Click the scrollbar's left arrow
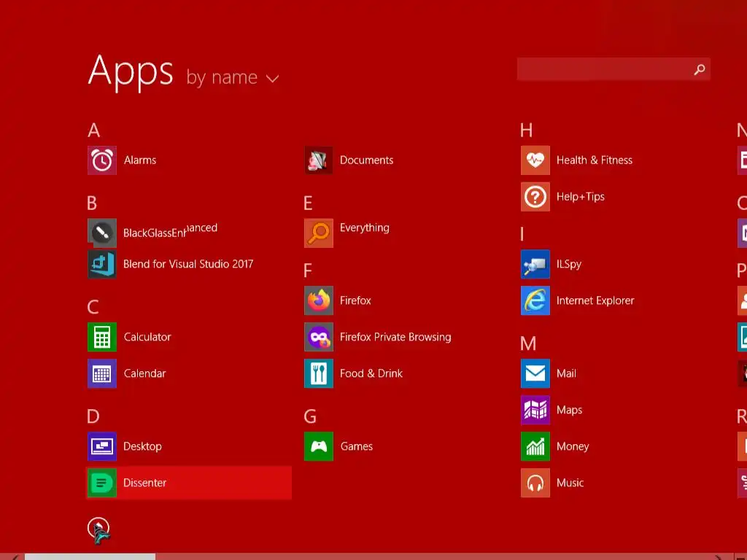747x560 pixels. (15, 557)
